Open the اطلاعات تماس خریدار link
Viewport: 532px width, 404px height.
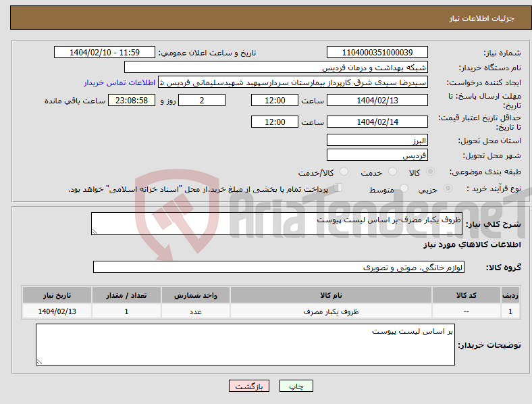(119, 82)
